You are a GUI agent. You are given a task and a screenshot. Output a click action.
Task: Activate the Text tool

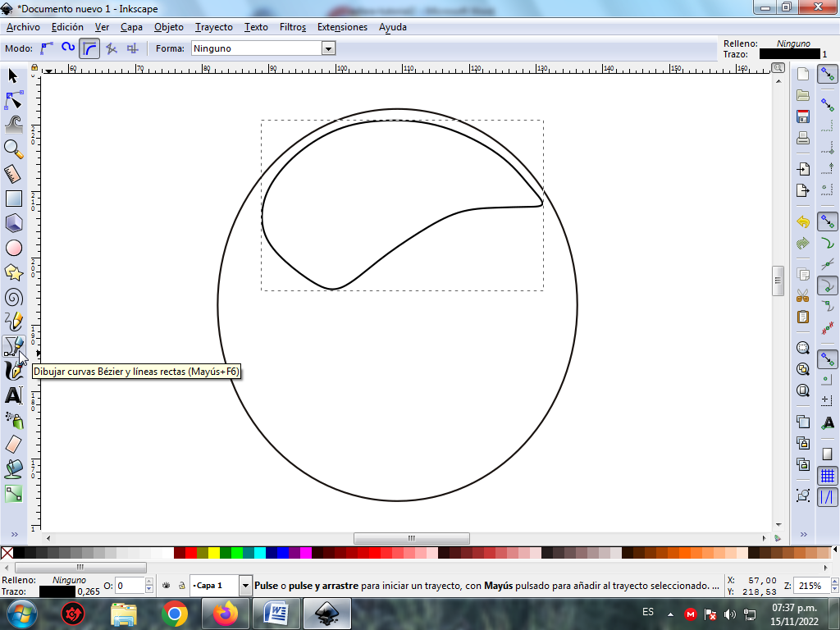(x=13, y=395)
